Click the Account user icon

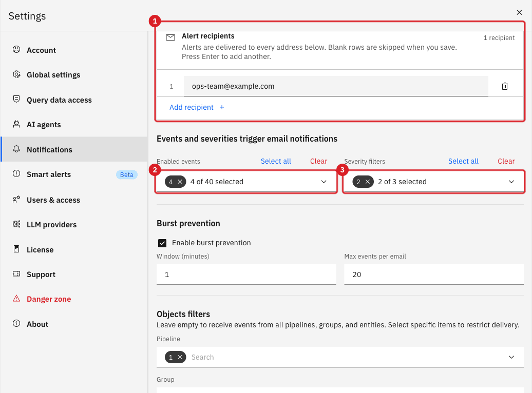[x=16, y=49]
